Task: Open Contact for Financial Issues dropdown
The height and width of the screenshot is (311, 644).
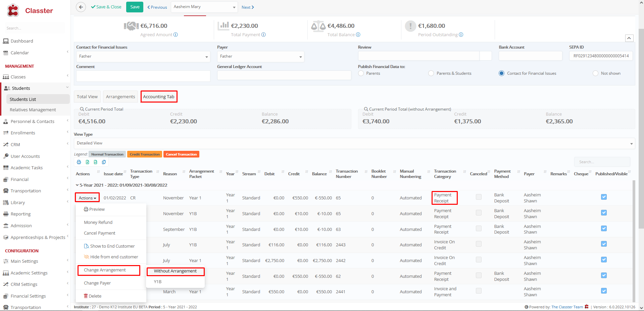Action: 143,56
